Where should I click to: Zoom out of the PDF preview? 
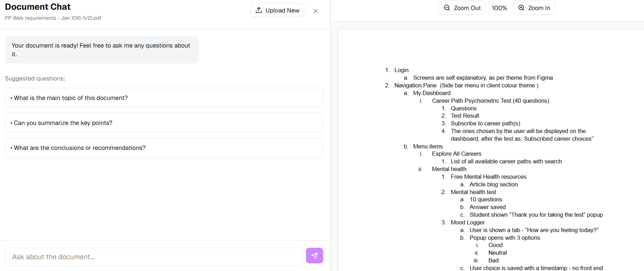coord(462,8)
